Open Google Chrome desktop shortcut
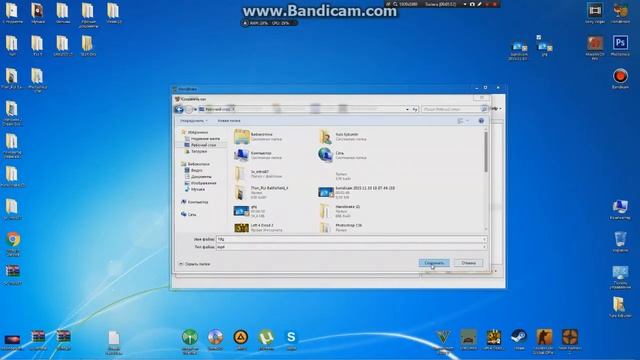The image size is (640, 360). pos(13,244)
